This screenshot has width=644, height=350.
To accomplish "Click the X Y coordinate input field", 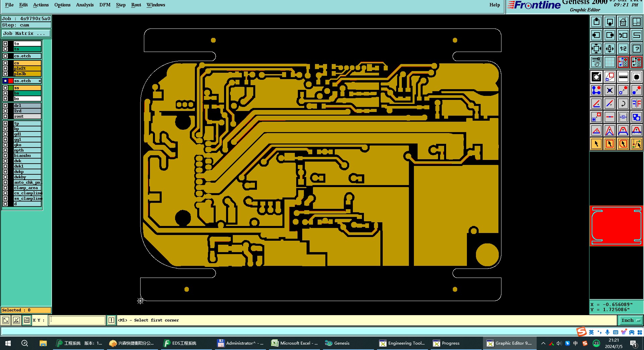I will pyautogui.click(x=77, y=320).
